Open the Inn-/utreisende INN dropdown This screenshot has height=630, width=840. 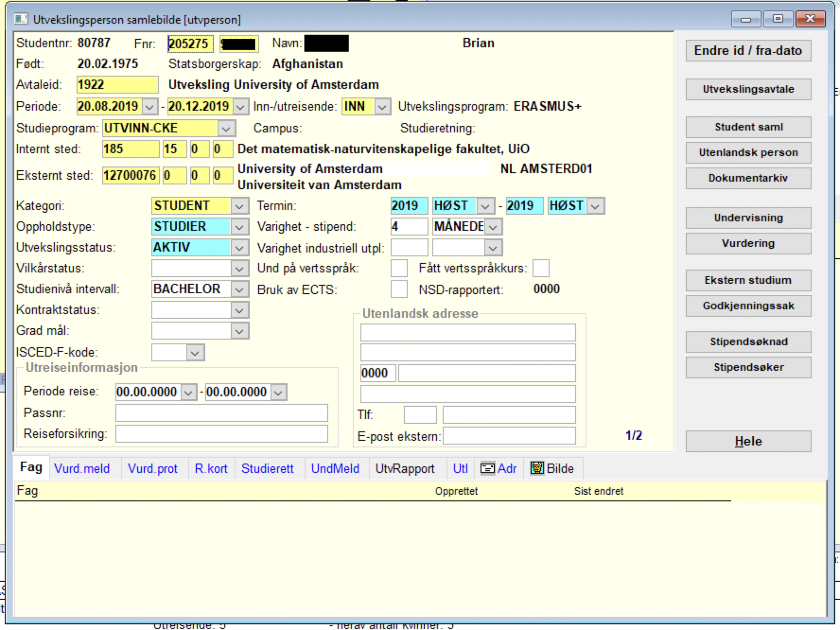click(382, 106)
